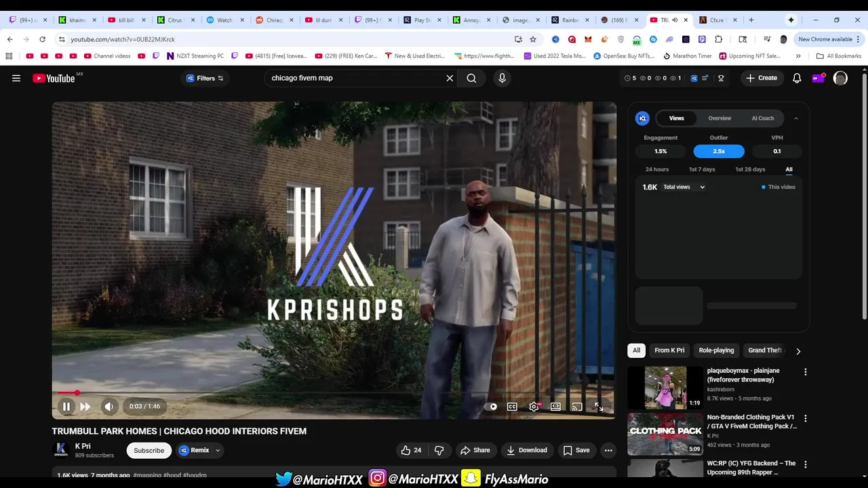This screenshot has height=488, width=868.
Task: Choose the All time range
Action: point(789,169)
